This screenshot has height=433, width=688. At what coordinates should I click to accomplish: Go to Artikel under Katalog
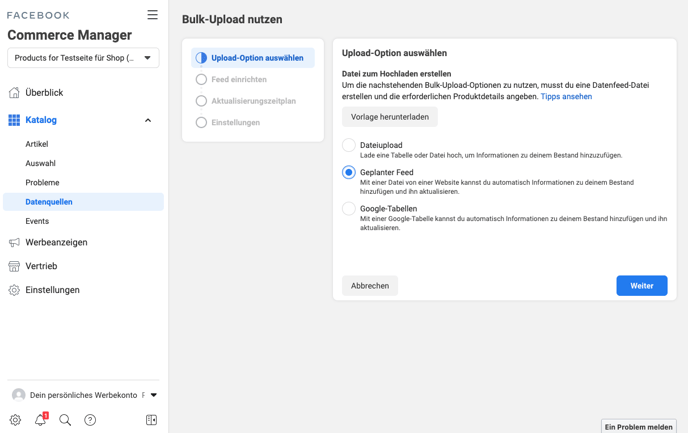coord(37,144)
